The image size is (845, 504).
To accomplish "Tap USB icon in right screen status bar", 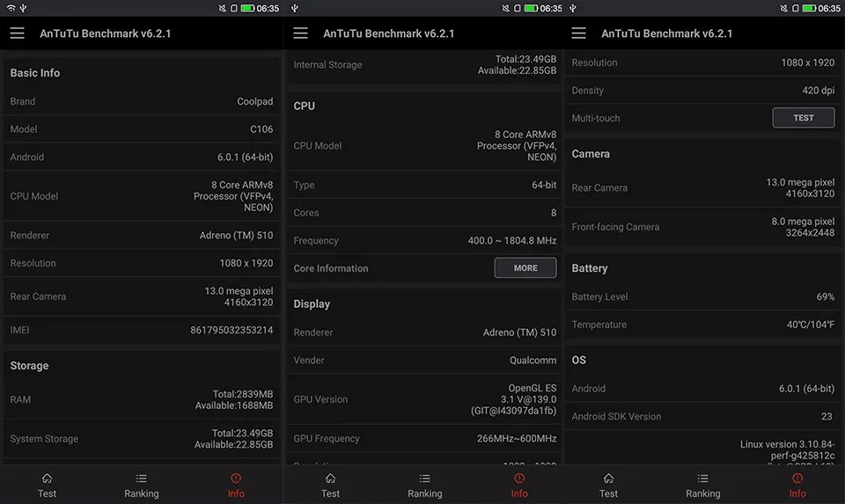I will coord(573,8).
